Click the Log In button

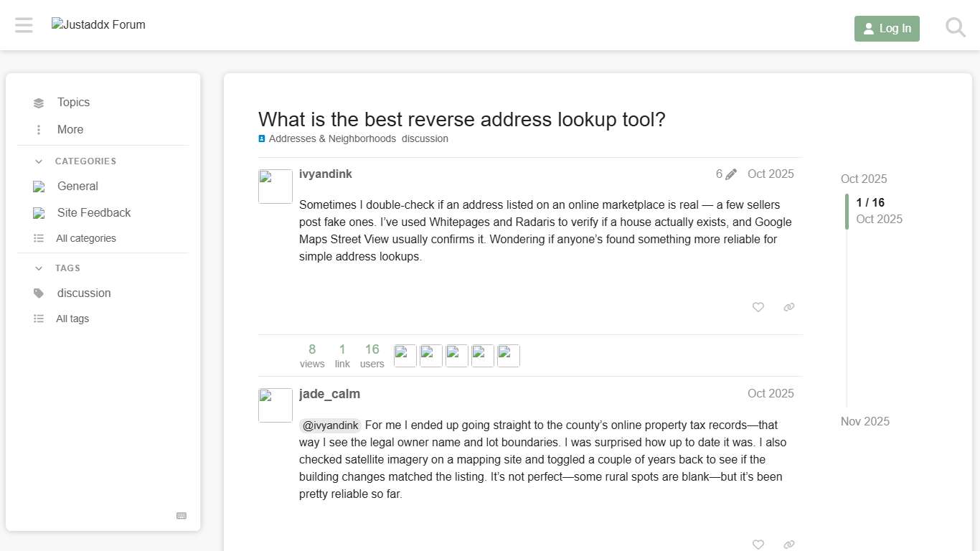[887, 29]
